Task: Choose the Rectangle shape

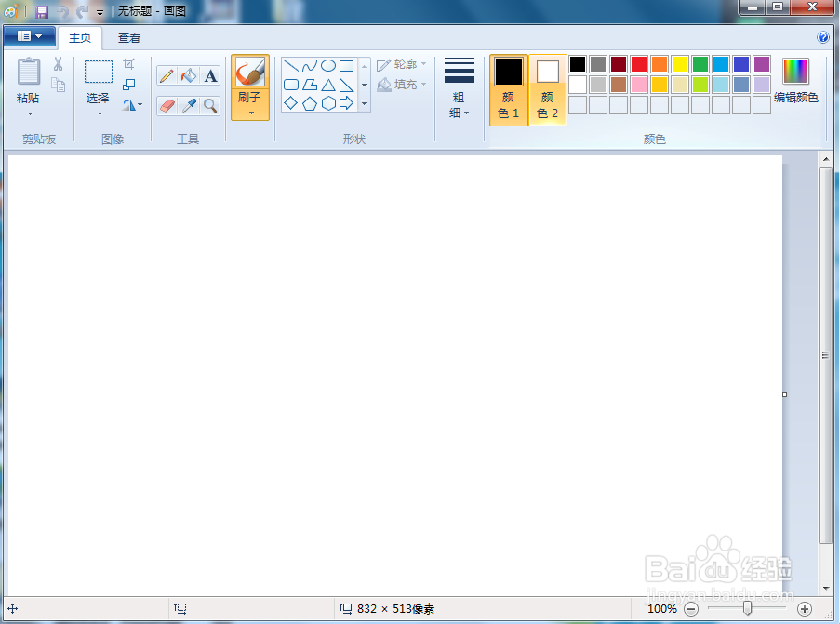Action: coord(347,66)
